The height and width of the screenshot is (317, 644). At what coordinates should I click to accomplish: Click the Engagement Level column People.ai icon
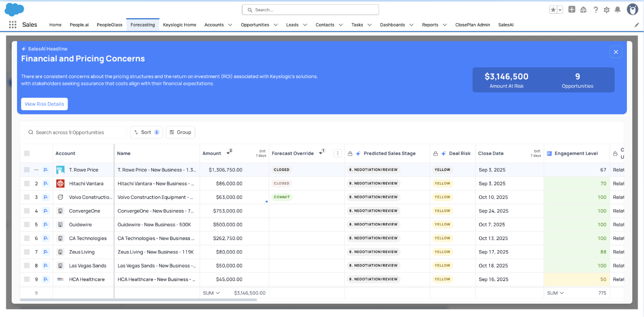[549, 153]
